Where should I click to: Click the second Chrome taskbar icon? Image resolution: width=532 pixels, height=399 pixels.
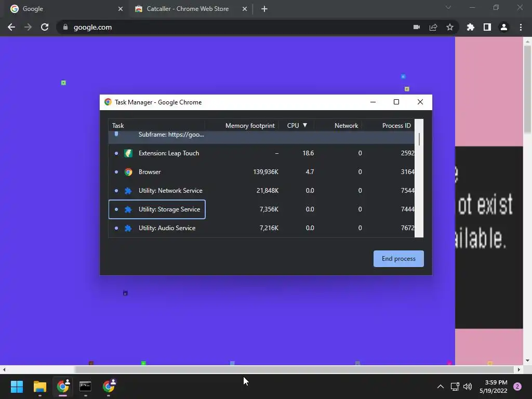click(x=109, y=387)
